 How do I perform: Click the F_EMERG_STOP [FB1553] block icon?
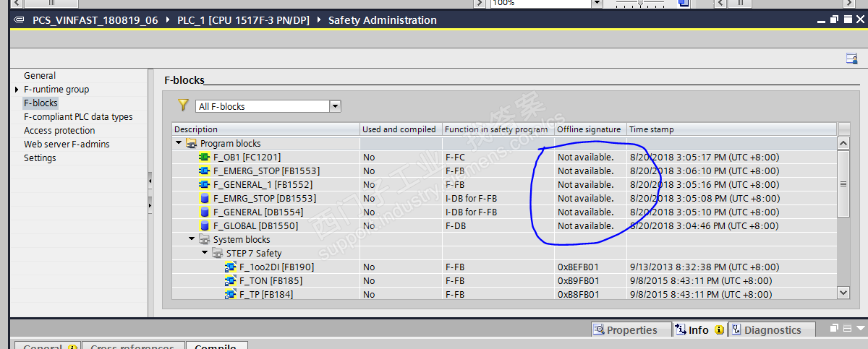click(x=204, y=171)
